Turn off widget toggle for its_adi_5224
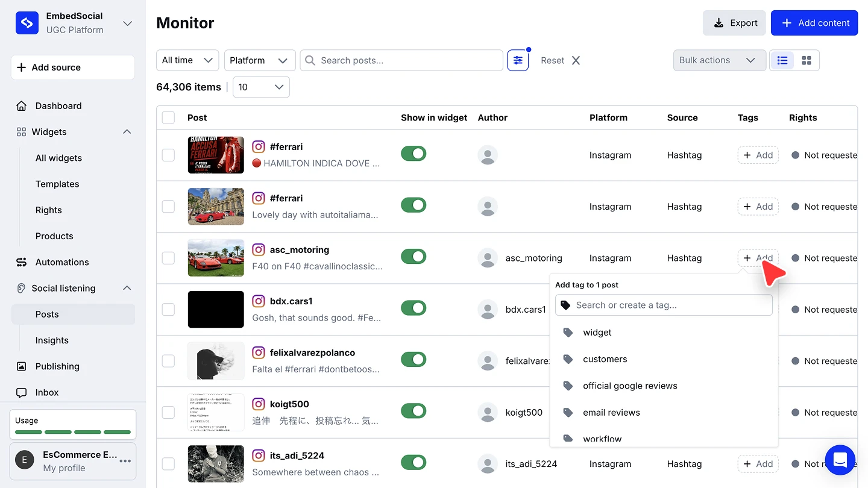Screen dimensions: 868x488 [x=414, y=463]
